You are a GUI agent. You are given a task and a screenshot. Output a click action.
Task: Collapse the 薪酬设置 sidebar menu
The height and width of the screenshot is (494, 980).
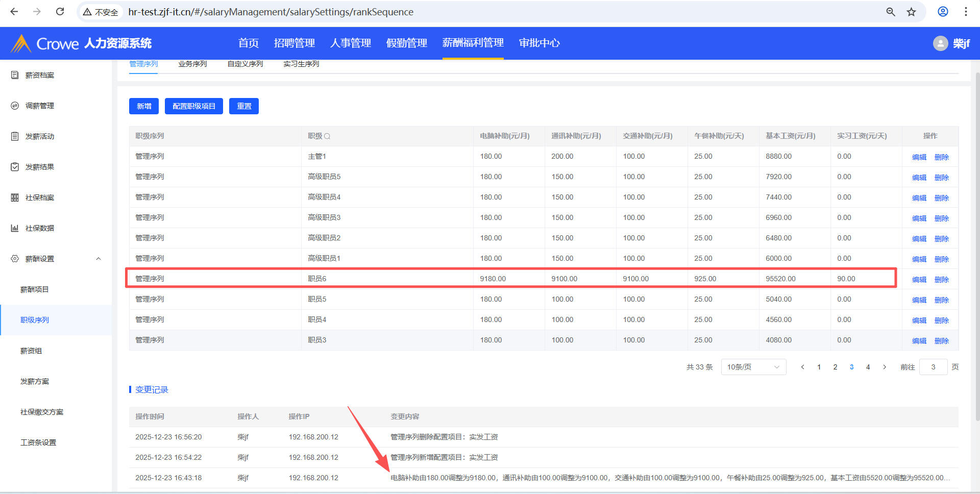pyautogui.click(x=99, y=259)
